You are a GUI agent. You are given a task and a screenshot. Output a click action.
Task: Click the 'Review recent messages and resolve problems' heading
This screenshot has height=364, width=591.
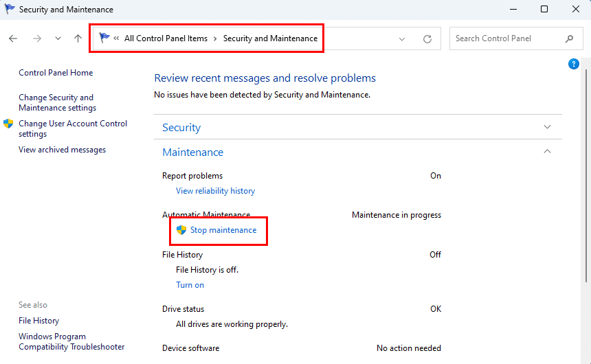point(265,78)
